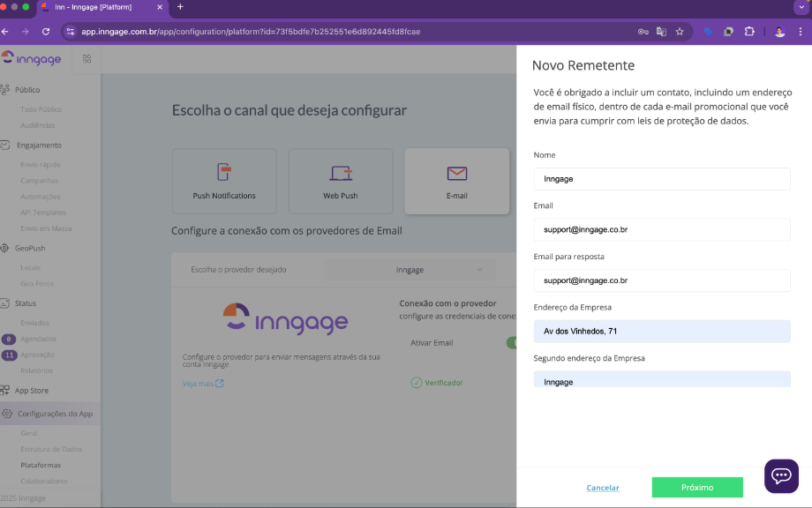Click the browser address bar URL

coord(251,32)
